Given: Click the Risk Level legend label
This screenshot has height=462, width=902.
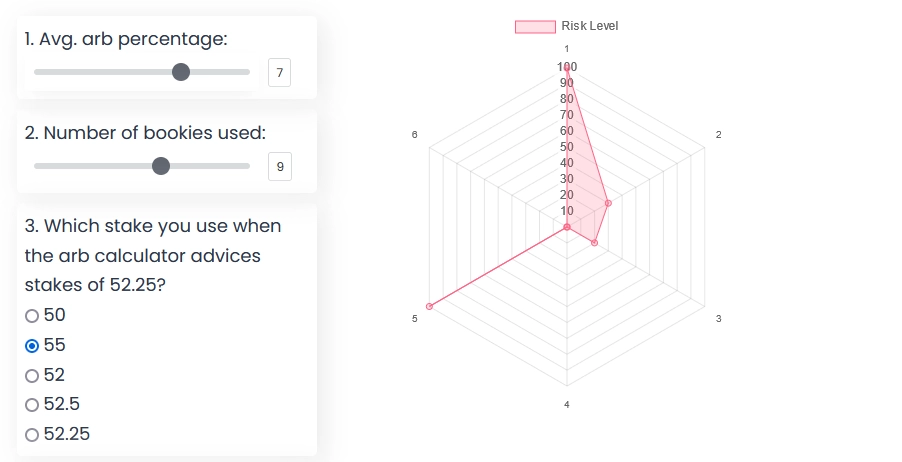Looking at the screenshot, I should pyautogui.click(x=589, y=26).
